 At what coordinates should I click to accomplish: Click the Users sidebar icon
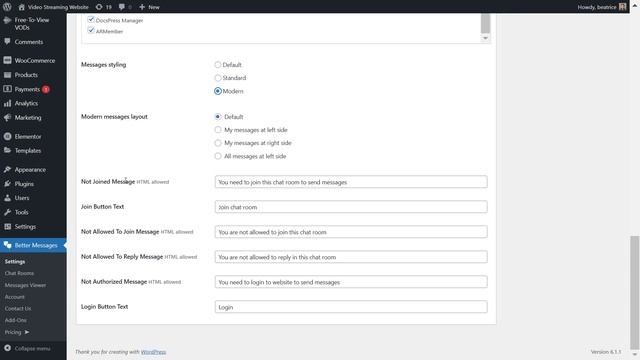coord(7,198)
